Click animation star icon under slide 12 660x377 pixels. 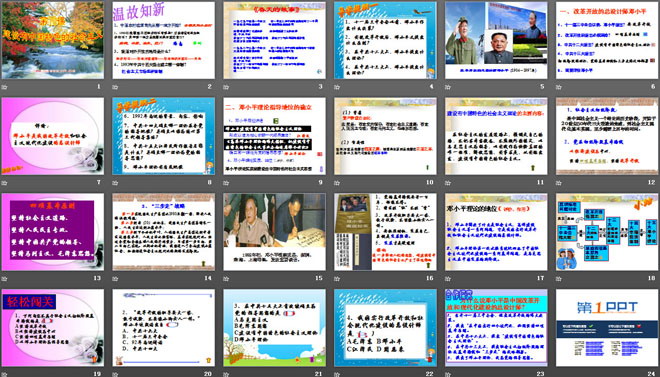[x=559, y=183]
